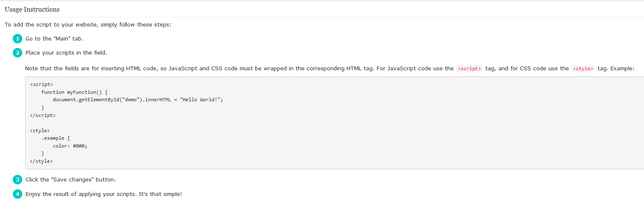The width and height of the screenshot is (644, 205).
Task: Click the step 4 number badge
Action: 17,194
